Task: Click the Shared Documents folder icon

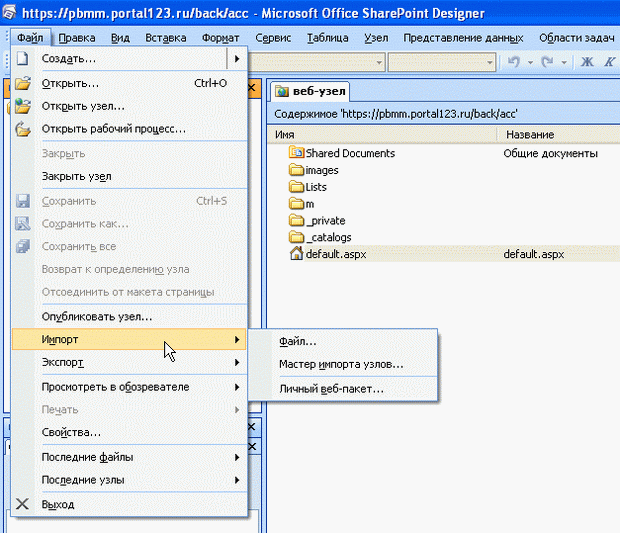Action: 296,153
